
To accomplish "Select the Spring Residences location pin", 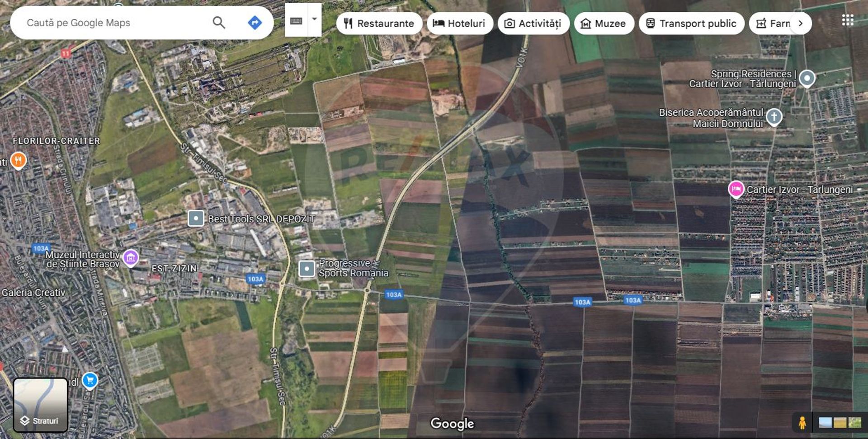I will [x=807, y=78].
